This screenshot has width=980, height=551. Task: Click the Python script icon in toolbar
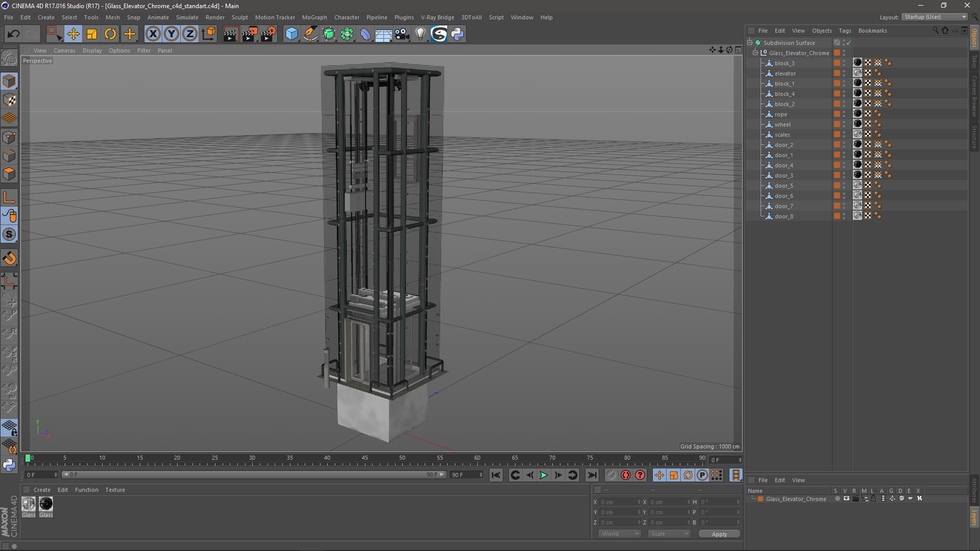[x=458, y=34]
